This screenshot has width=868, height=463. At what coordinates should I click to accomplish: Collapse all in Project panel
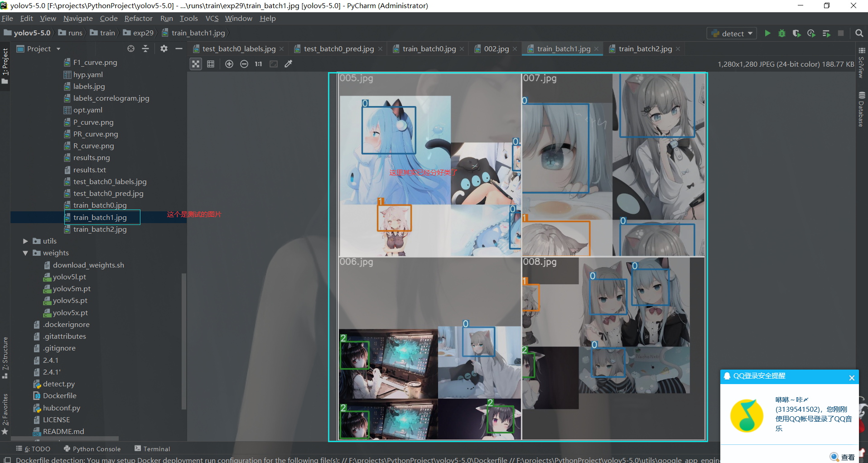145,49
